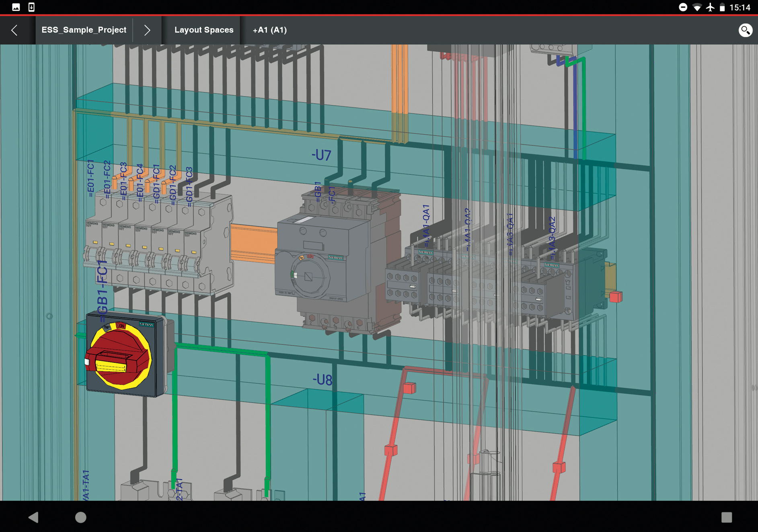Viewport: 758px width, 532px height.
Task: Open the search magnifier icon
Action: point(745,30)
